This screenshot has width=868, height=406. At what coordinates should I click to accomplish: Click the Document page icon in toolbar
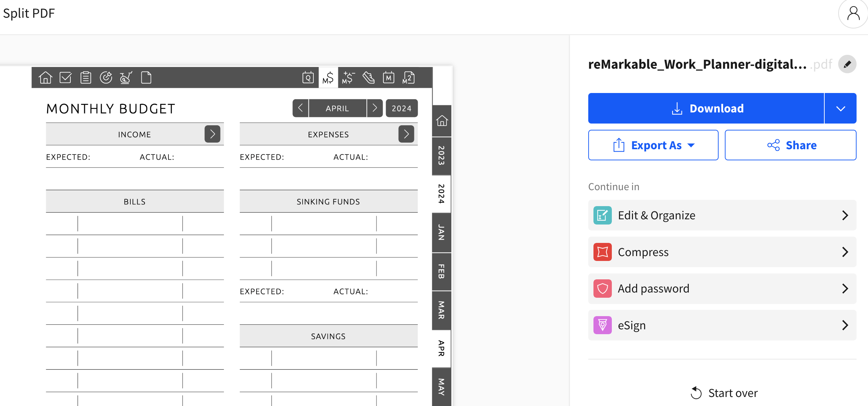pyautogui.click(x=146, y=78)
